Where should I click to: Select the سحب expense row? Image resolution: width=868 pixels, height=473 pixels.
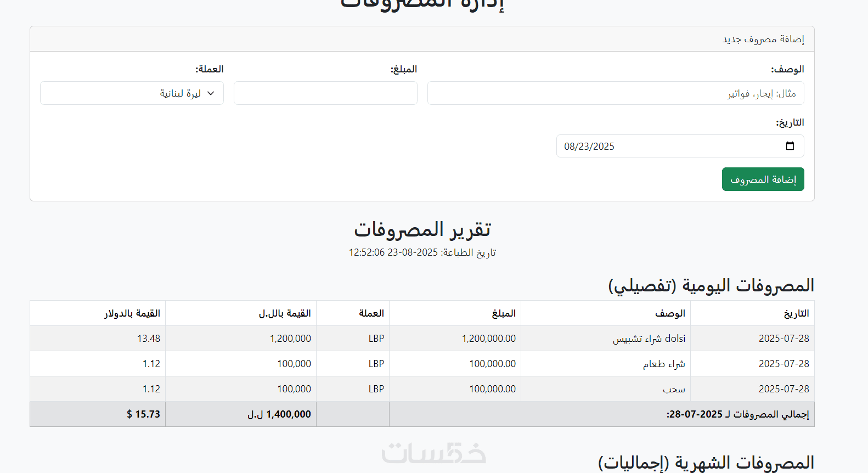pyautogui.click(x=422, y=389)
